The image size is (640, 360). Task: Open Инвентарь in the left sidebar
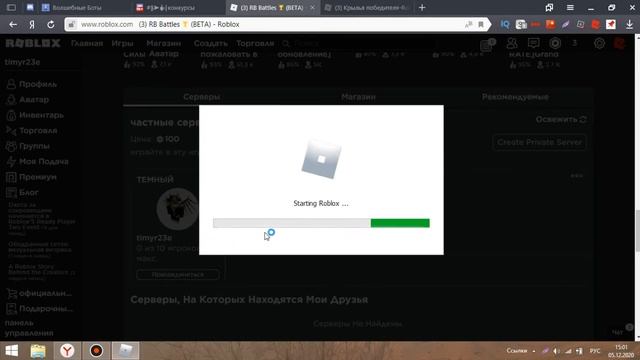tap(35, 115)
